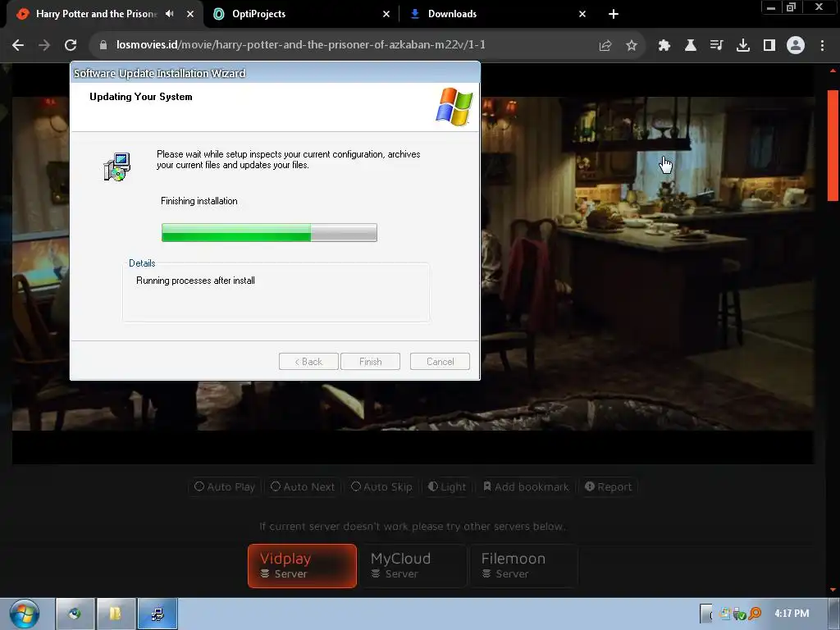Go back to the previous page
This screenshot has width=840, height=630.
click(x=18, y=45)
